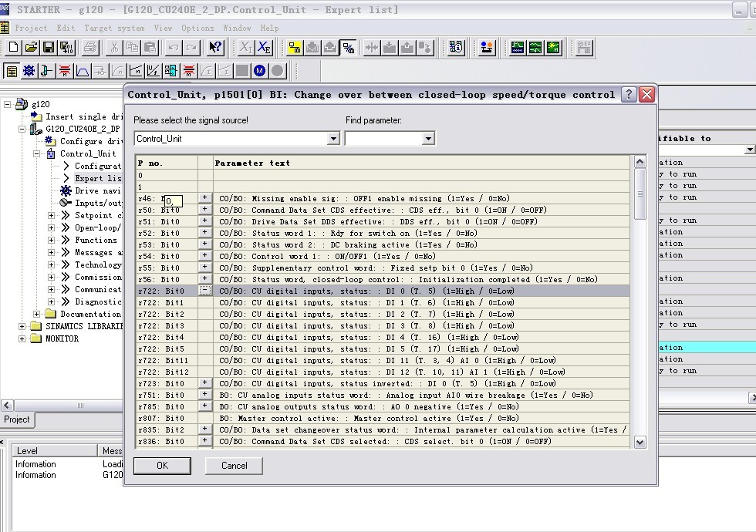
Task: Click the dialog scrollbar up arrow
Action: click(640, 161)
